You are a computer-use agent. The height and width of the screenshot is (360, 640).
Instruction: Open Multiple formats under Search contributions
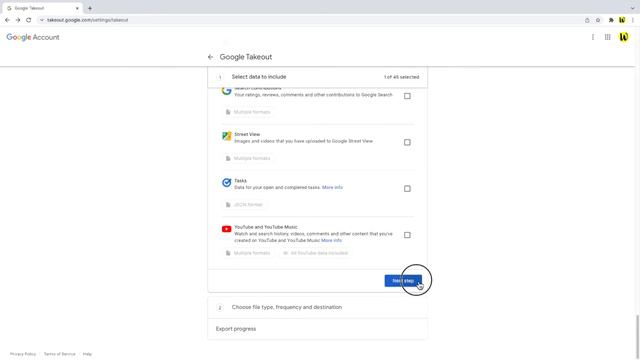(x=248, y=112)
